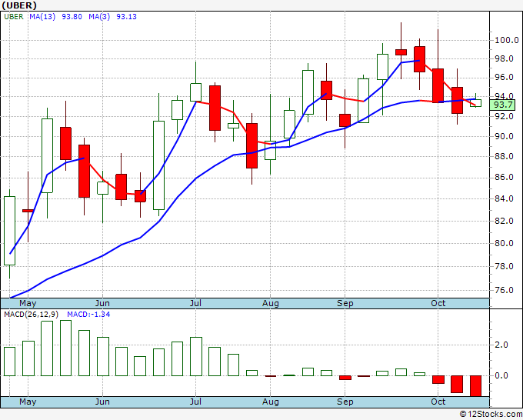Click the MA(13) legend label
Viewport: 523px width, 420px height.
pyautogui.click(x=42, y=17)
